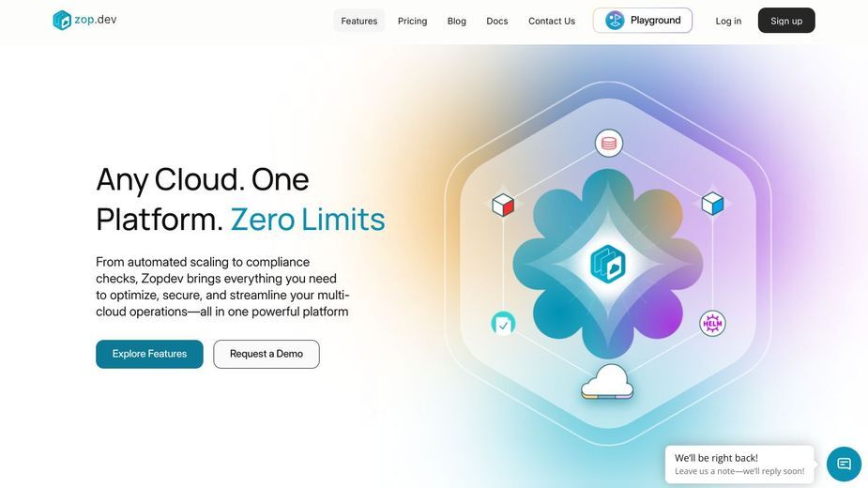Viewport: 868px width, 488px height.
Task: Click the Sign up button
Action: click(x=786, y=21)
